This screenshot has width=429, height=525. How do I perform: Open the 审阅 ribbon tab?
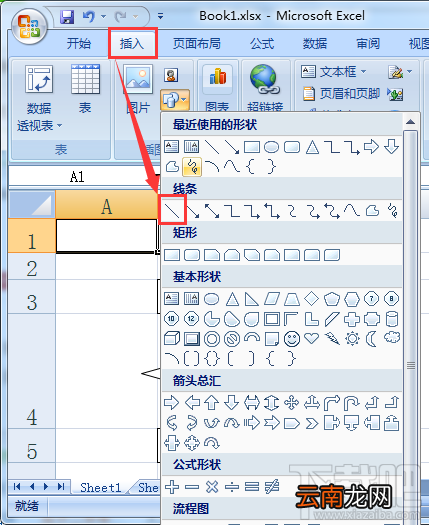point(368,44)
